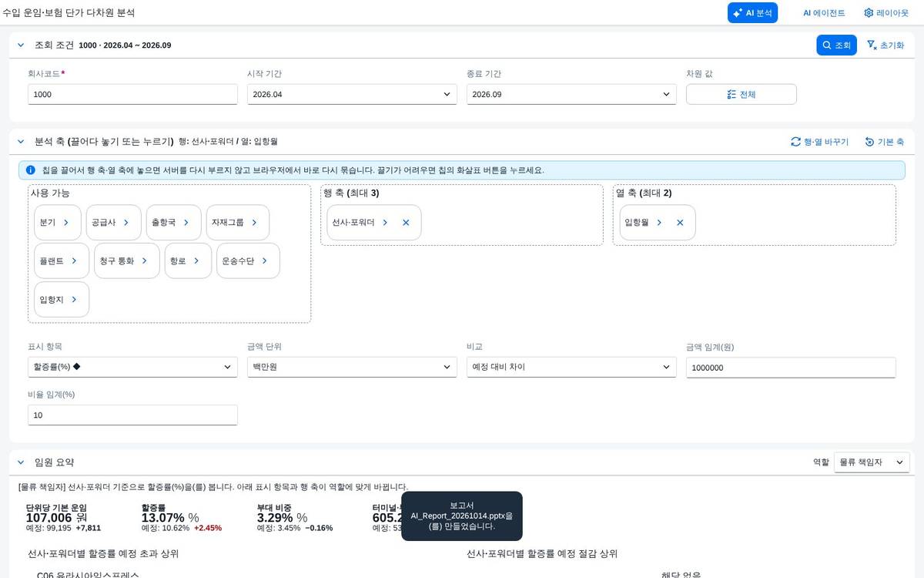The height and width of the screenshot is (578, 924).
Task: Reset filters with 초기화
Action: click(x=885, y=45)
